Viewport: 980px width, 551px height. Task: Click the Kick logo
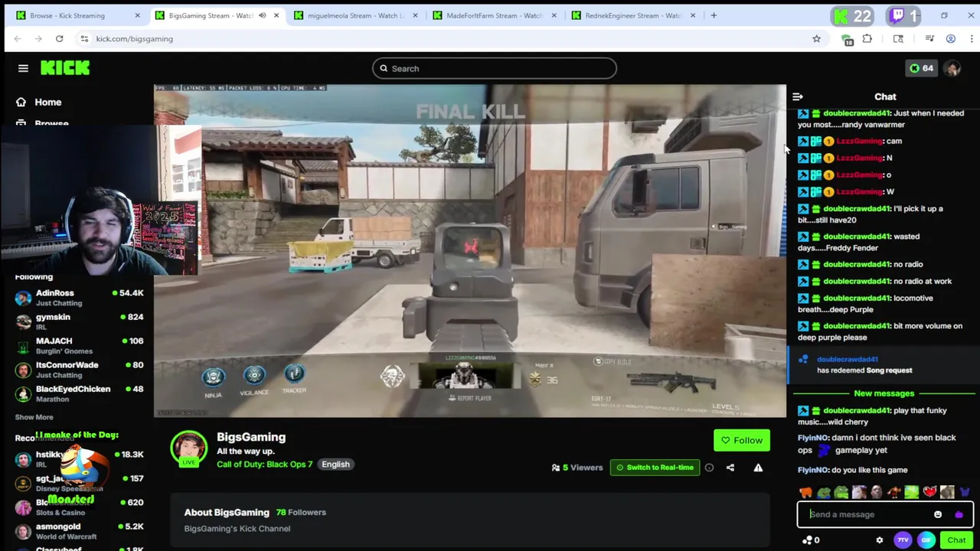coord(65,68)
